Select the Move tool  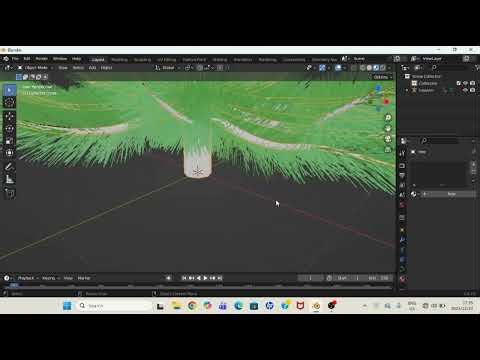[x=10, y=116]
